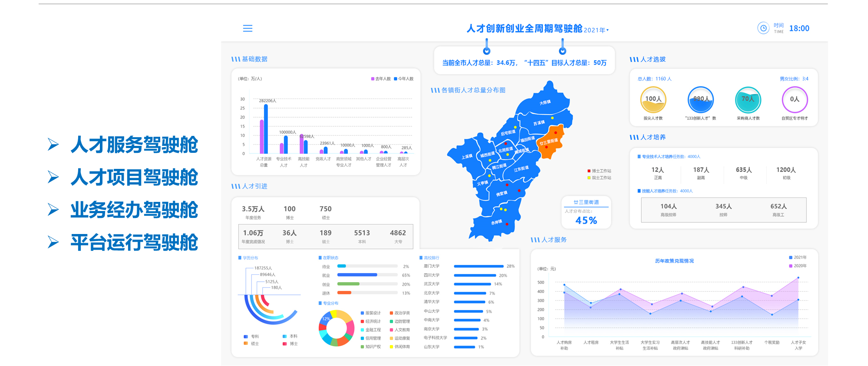Click the 厦门大学 28% ranking bar
Screen dimensions: 868x366
(x=479, y=266)
